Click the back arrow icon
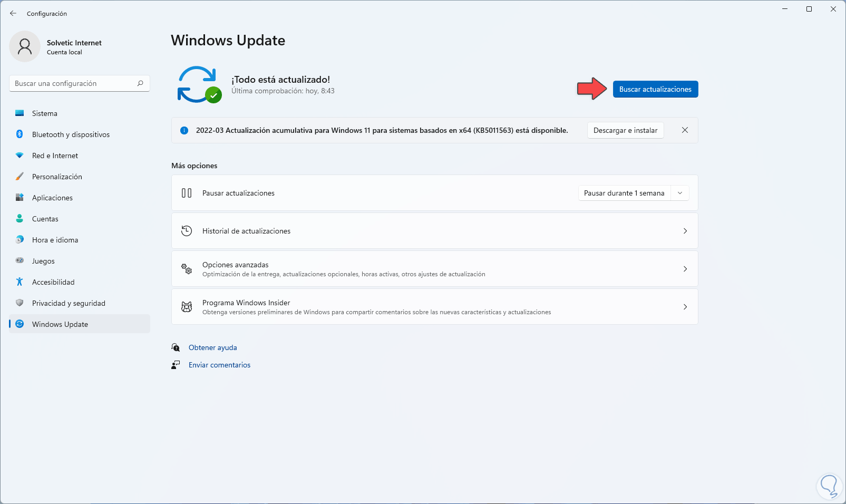The width and height of the screenshot is (846, 504). pos(13,13)
